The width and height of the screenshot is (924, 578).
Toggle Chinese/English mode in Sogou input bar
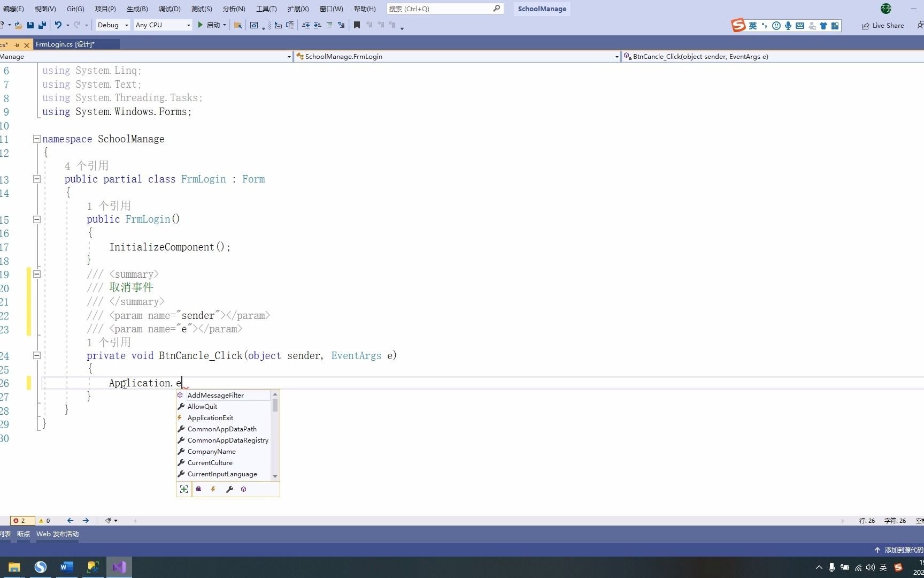752,25
